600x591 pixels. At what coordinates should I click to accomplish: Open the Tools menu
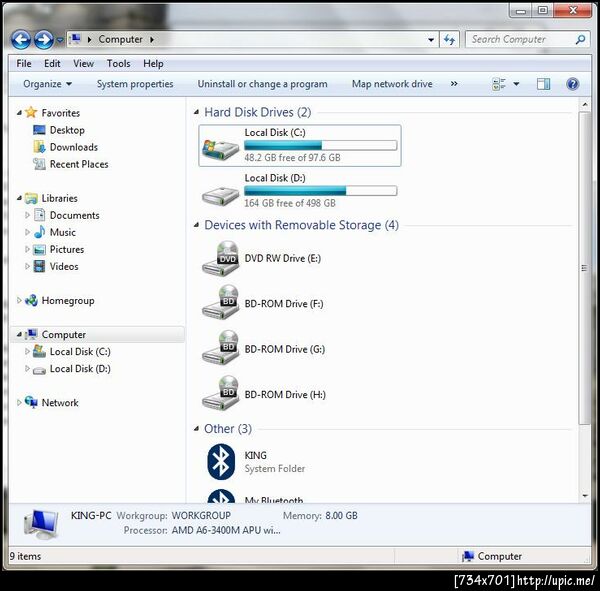point(118,64)
